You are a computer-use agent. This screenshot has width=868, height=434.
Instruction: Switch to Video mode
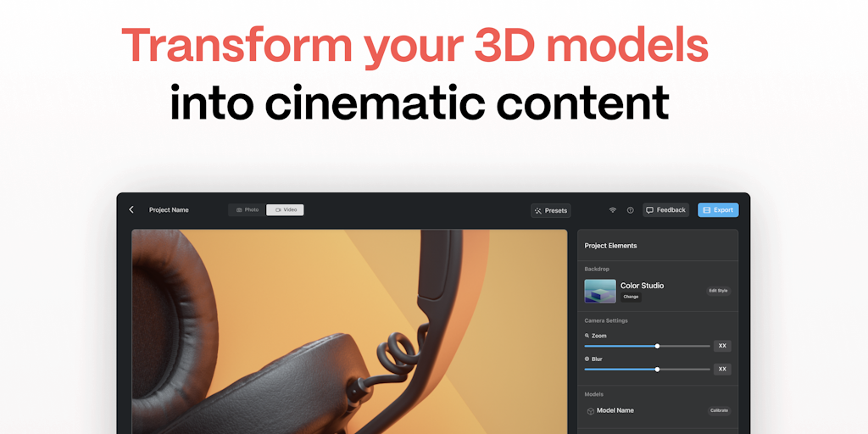click(285, 210)
